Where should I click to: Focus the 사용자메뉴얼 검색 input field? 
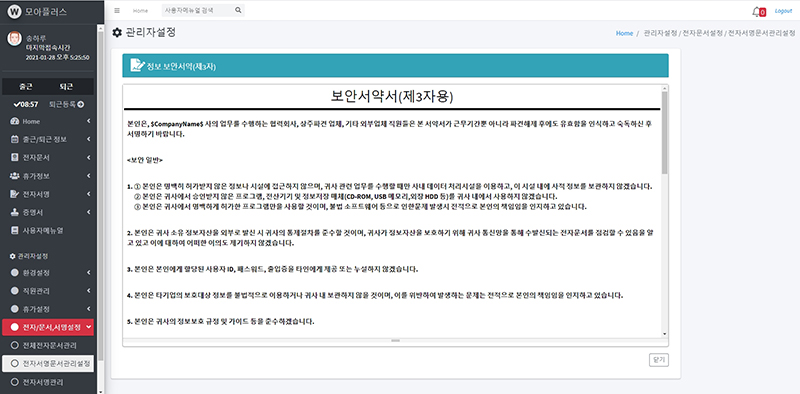pyautogui.click(x=197, y=10)
